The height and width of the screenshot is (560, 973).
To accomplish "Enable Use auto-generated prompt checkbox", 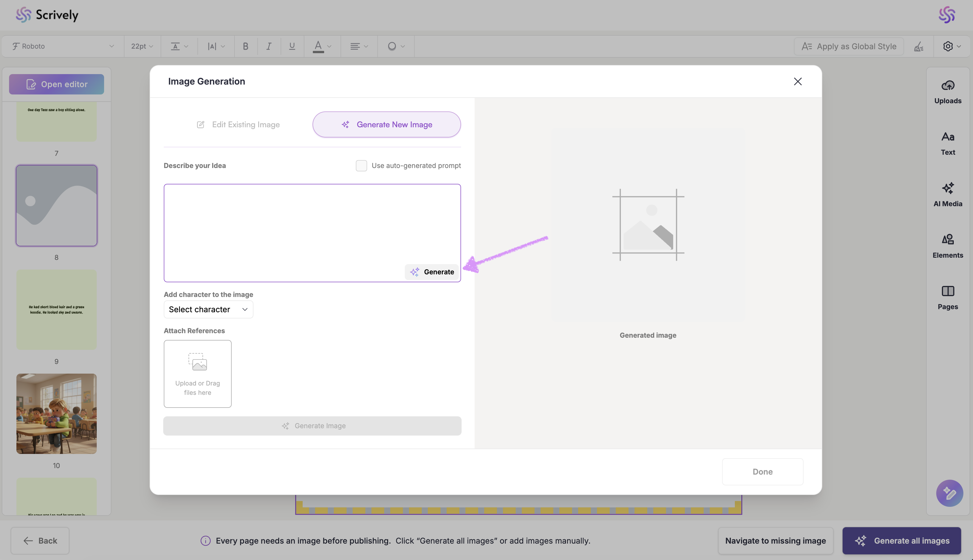I will point(361,166).
